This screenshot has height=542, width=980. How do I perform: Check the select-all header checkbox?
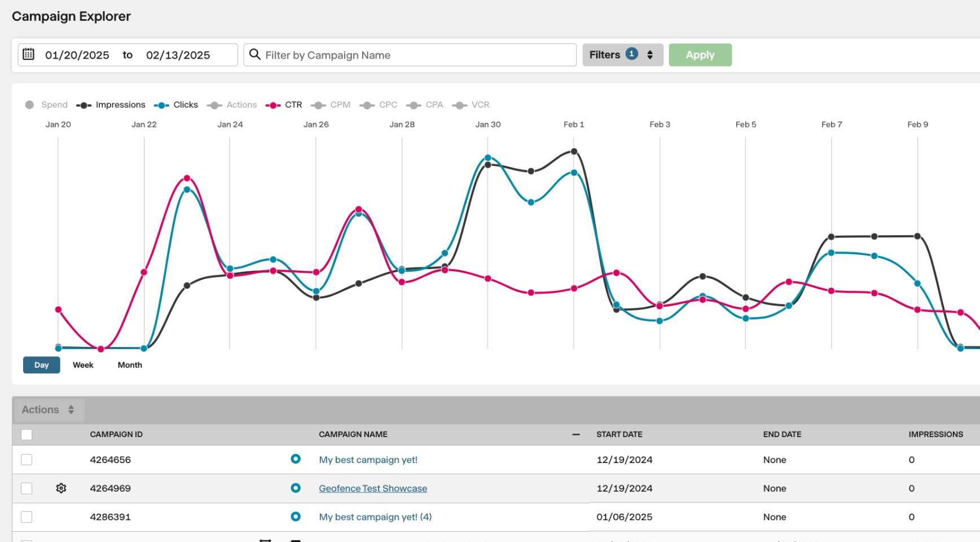(27, 434)
